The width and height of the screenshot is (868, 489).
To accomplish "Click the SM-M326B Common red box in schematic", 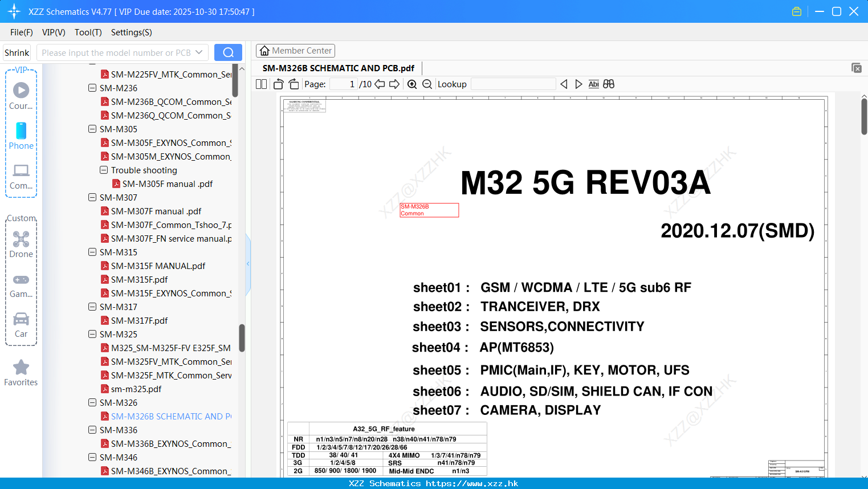I will pyautogui.click(x=429, y=210).
